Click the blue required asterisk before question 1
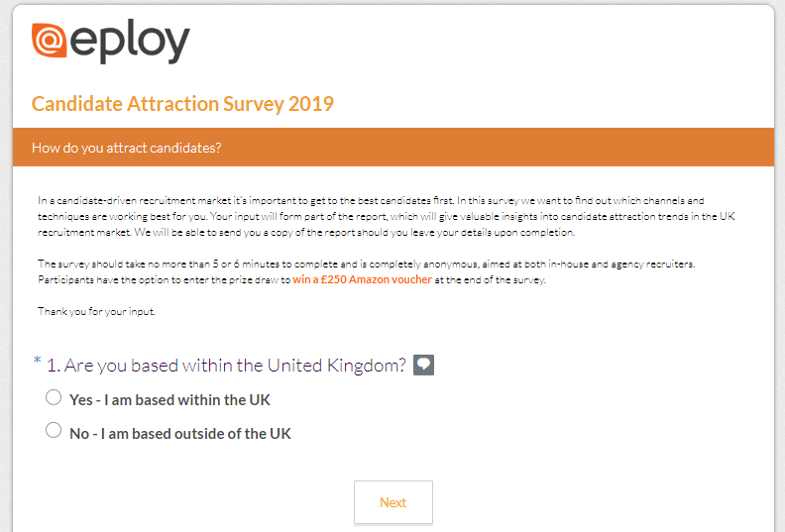Image resolution: width=785 pixels, height=532 pixels. 37,361
